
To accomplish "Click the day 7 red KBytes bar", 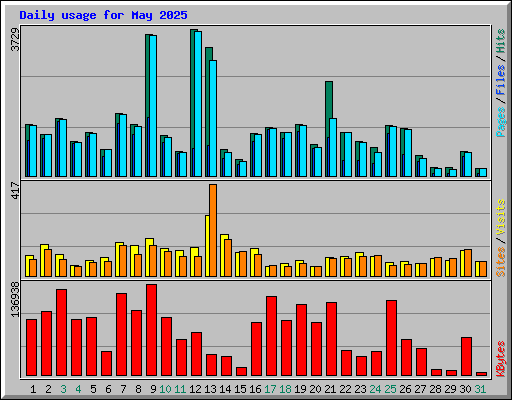I will tap(121, 335).
